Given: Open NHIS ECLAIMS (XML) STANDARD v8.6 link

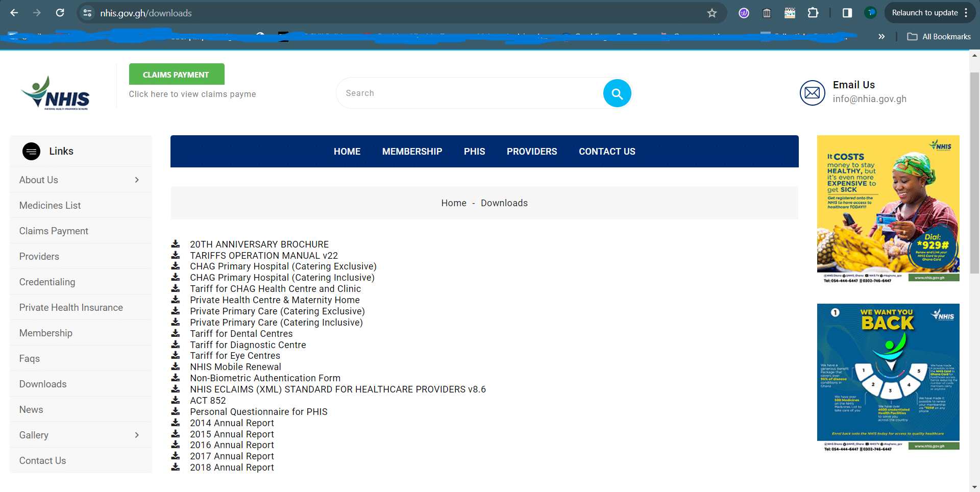Looking at the screenshot, I should pos(338,389).
